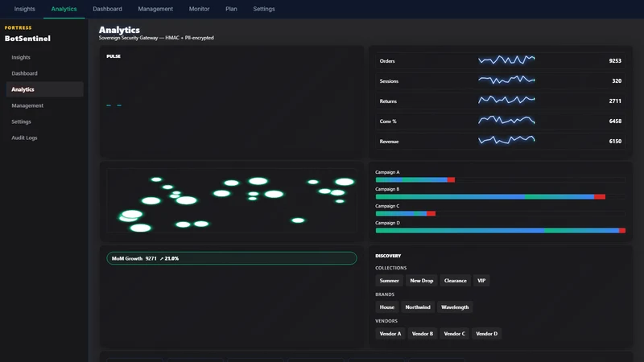Open the Plan tab
The height and width of the screenshot is (362, 644).
(x=231, y=9)
